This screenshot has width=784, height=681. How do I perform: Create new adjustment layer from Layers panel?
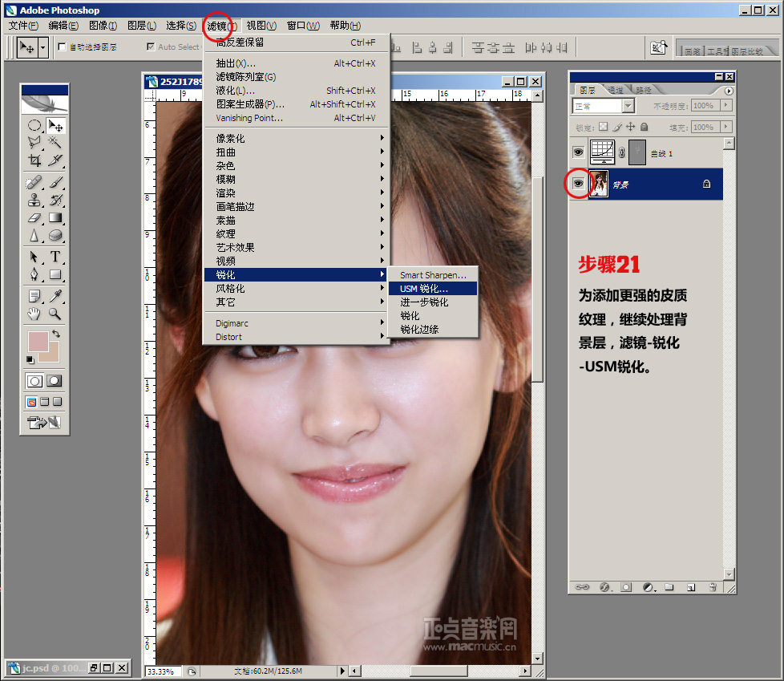point(647,587)
